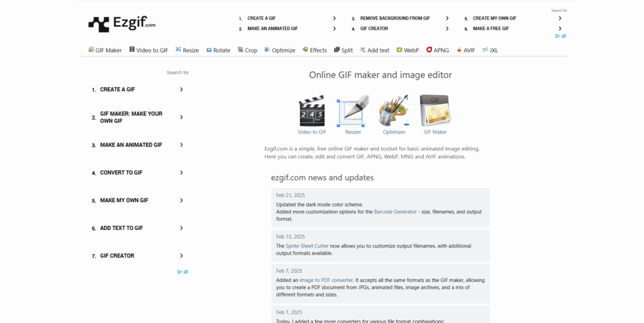Screen dimensions: 644x323
Task: Open the clapperboard Video to GIF tool image
Action: pos(312,111)
